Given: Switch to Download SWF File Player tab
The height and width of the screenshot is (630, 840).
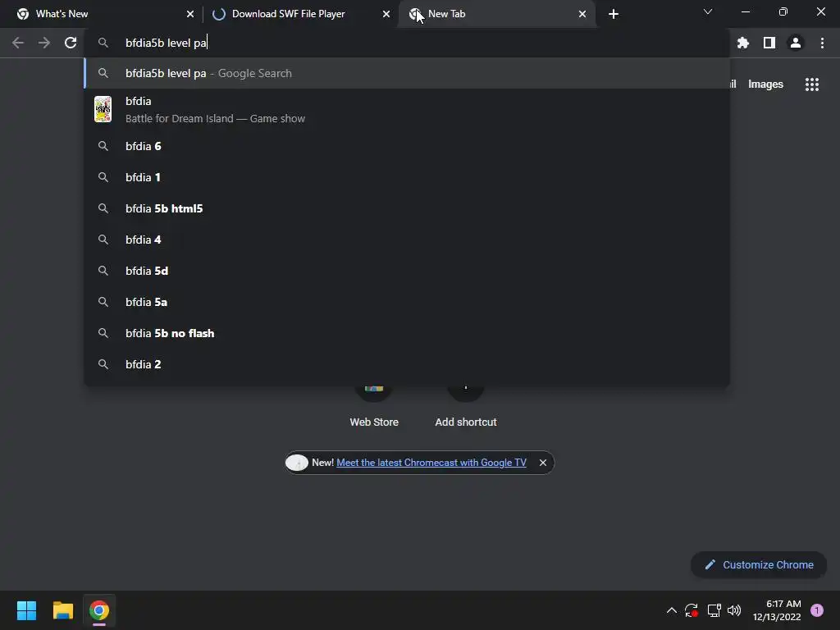Looking at the screenshot, I should pyautogui.click(x=300, y=14).
